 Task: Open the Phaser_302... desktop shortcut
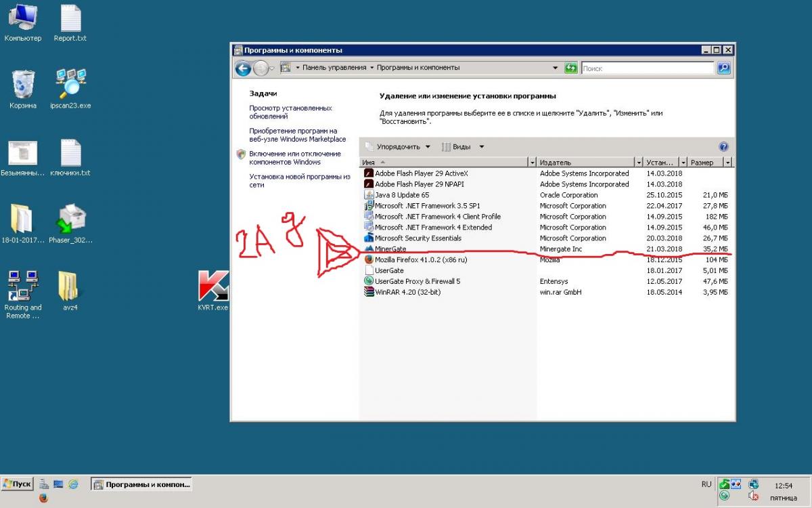click(x=70, y=224)
